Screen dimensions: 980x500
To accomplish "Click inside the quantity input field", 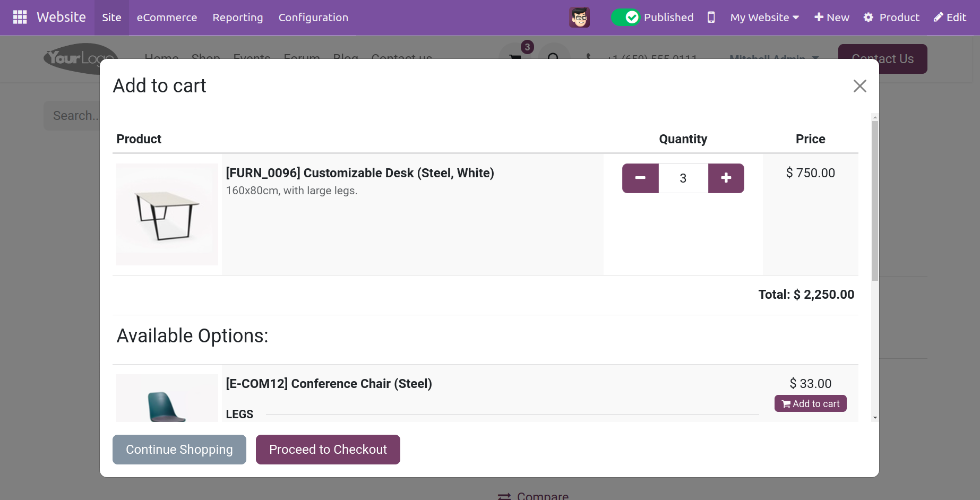I will pos(683,178).
